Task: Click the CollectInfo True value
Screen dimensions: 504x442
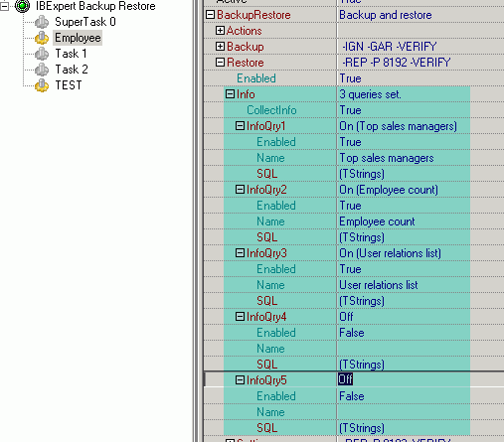Action: (350, 110)
